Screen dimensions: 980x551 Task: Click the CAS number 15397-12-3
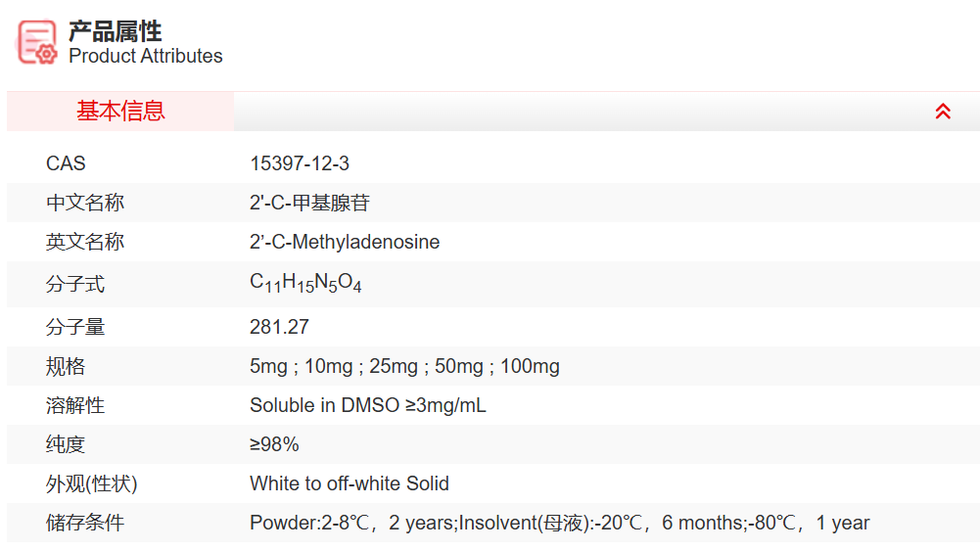[300, 163]
